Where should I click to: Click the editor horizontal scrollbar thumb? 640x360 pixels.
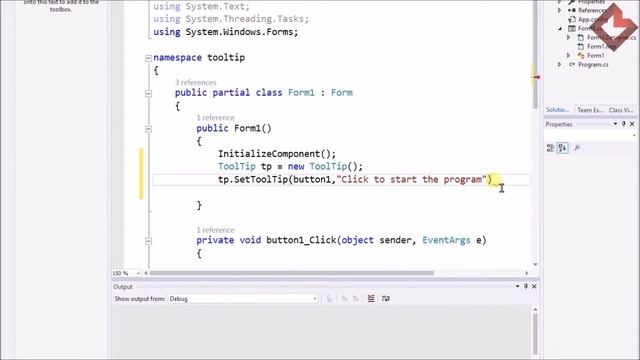point(291,273)
